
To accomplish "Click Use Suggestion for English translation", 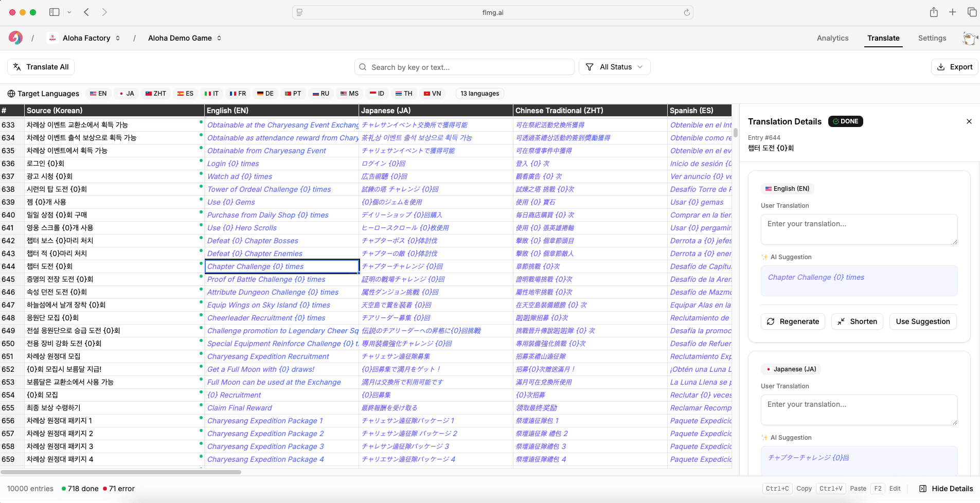I will point(922,321).
